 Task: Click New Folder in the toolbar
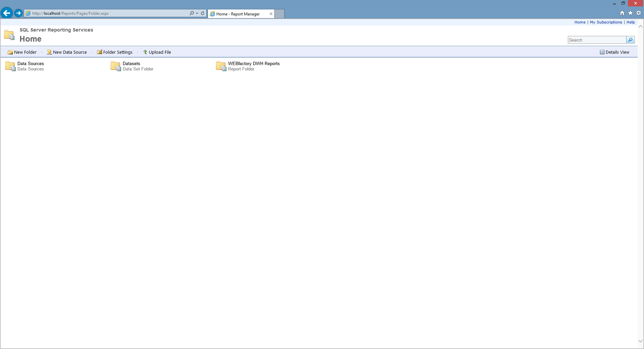coord(22,52)
